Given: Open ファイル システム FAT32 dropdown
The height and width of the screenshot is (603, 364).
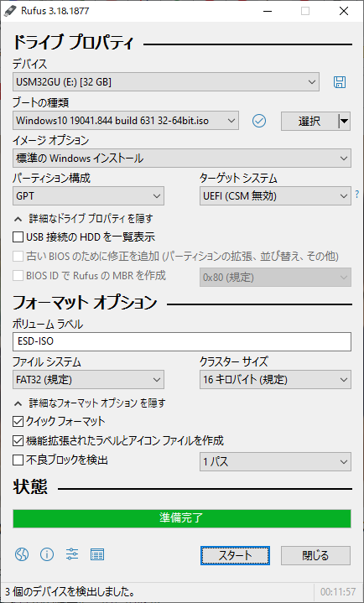Looking at the screenshot, I should pos(88,380).
